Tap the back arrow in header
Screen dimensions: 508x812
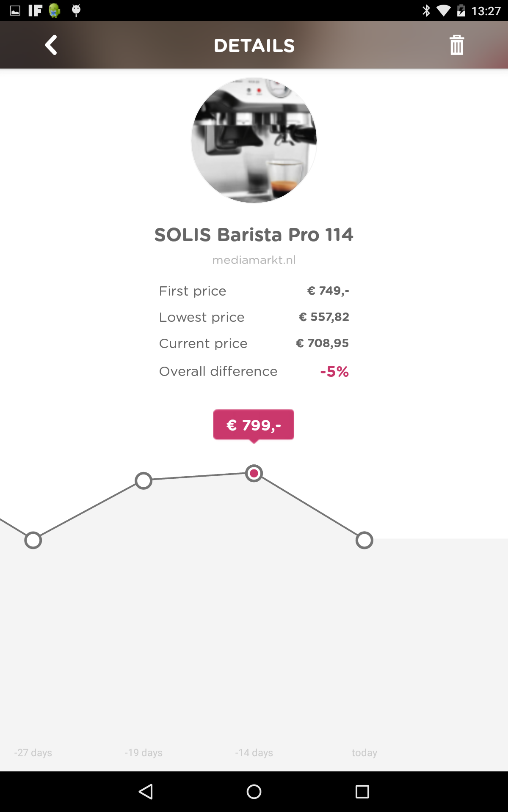tap(51, 45)
